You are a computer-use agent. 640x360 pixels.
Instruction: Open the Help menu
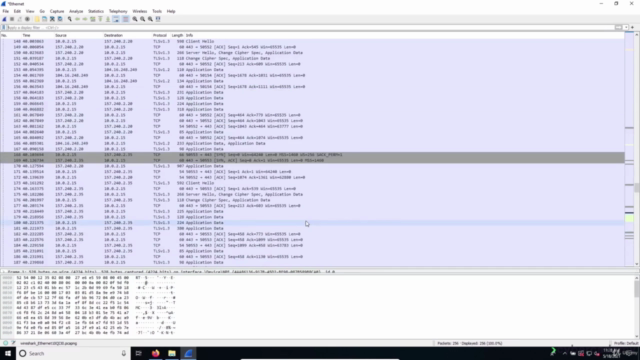click(171, 11)
